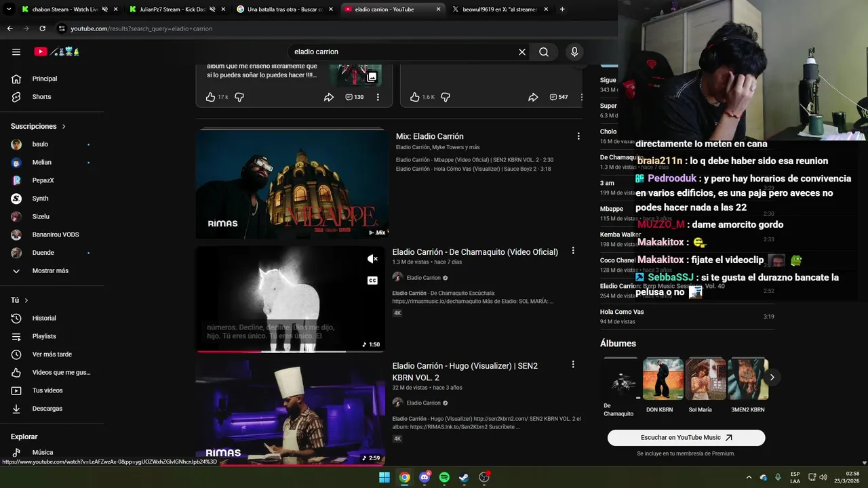Image resolution: width=868 pixels, height=488 pixels.
Task: Reload the YouTube page
Action: click(42, 28)
